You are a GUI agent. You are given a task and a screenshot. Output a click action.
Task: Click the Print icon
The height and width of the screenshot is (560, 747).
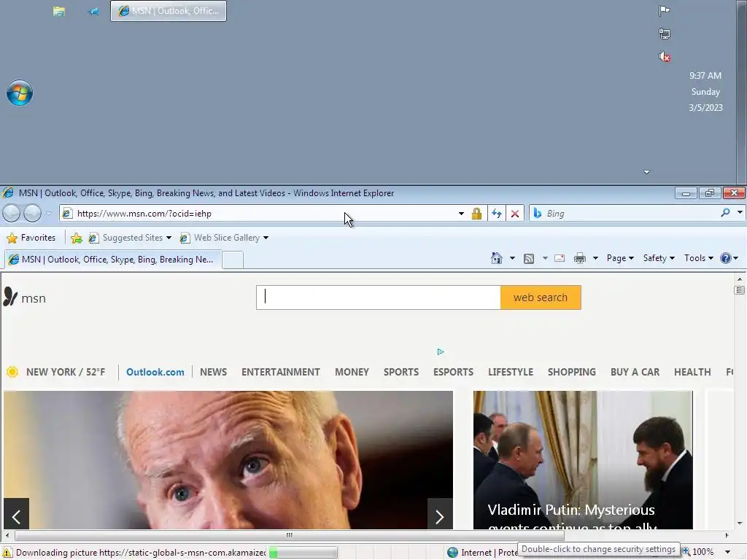(580, 258)
